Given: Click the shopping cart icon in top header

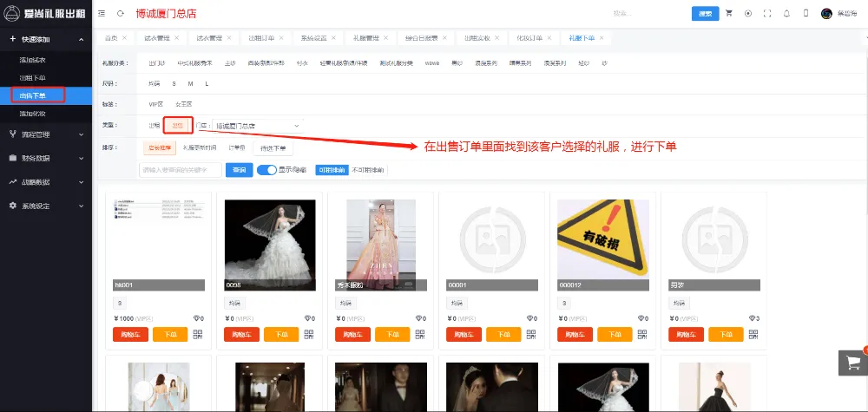Looking at the screenshot, I should click(729, 13).
